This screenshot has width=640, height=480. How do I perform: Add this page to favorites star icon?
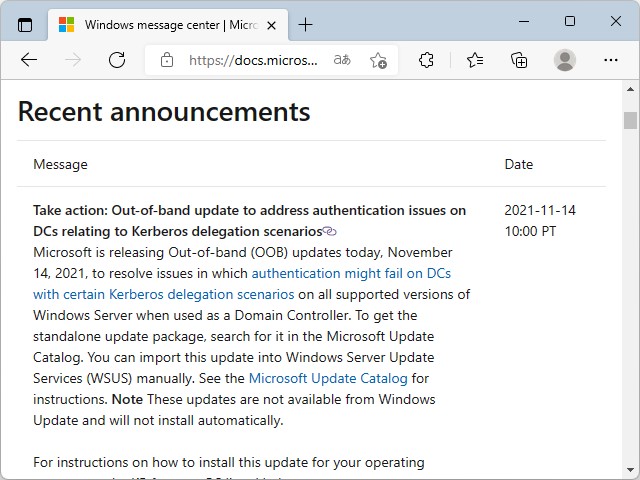tap(378, 60)
